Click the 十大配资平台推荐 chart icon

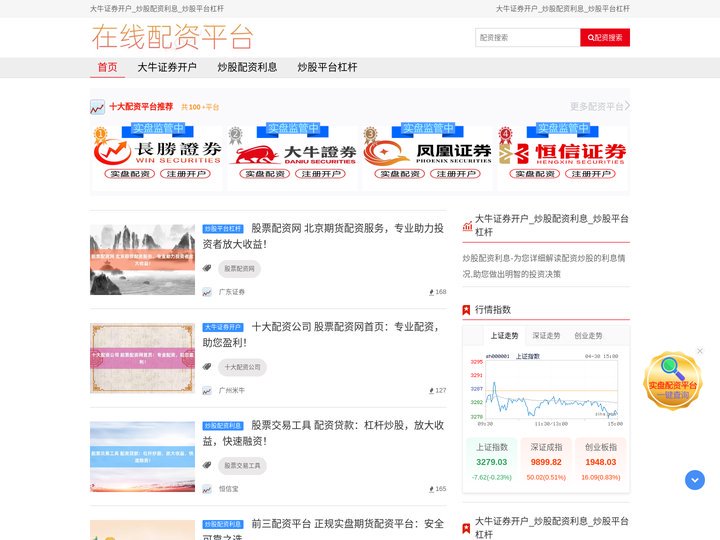click(x=97, y=107)
